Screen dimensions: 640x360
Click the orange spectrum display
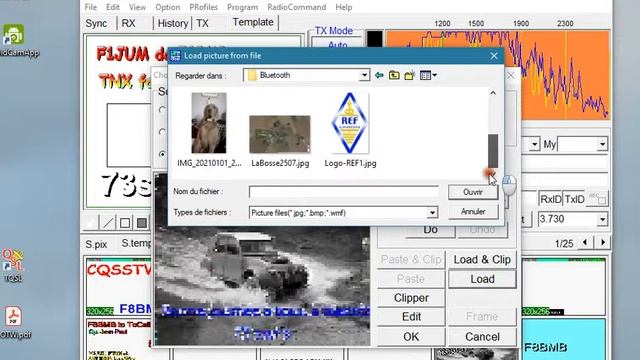point(498,75)
